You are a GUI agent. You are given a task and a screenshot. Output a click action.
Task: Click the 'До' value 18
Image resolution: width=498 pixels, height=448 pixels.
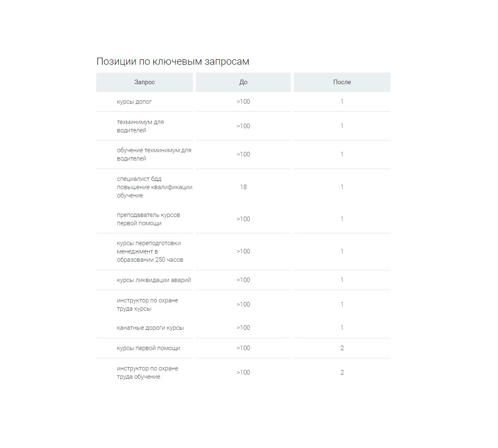point(243,187)
